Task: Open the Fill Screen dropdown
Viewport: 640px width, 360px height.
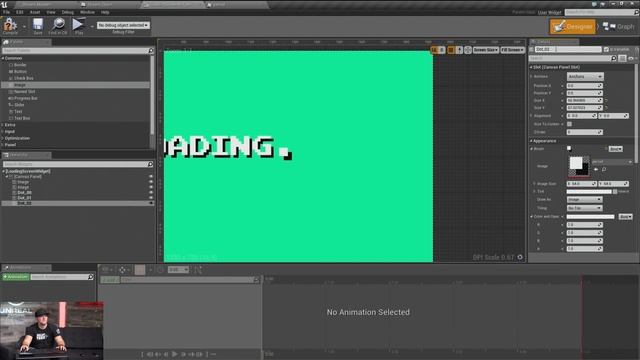Action: click(513, 50)
